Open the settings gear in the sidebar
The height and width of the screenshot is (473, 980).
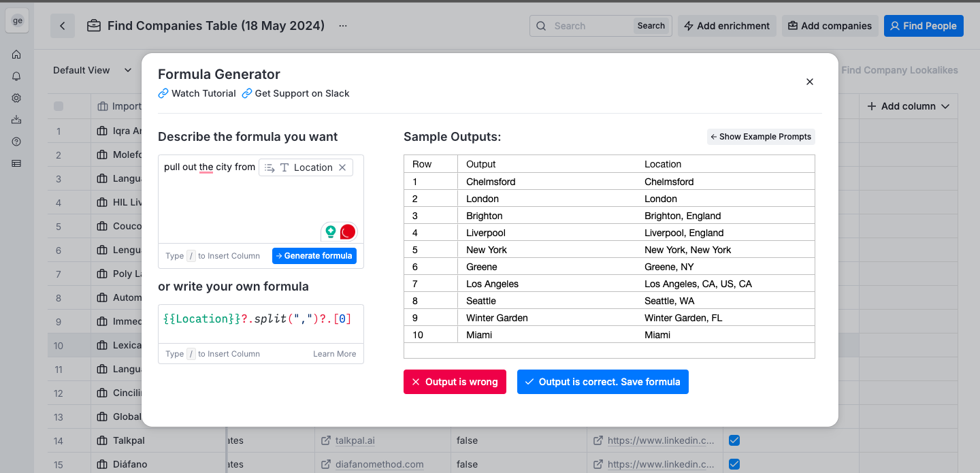16,98
